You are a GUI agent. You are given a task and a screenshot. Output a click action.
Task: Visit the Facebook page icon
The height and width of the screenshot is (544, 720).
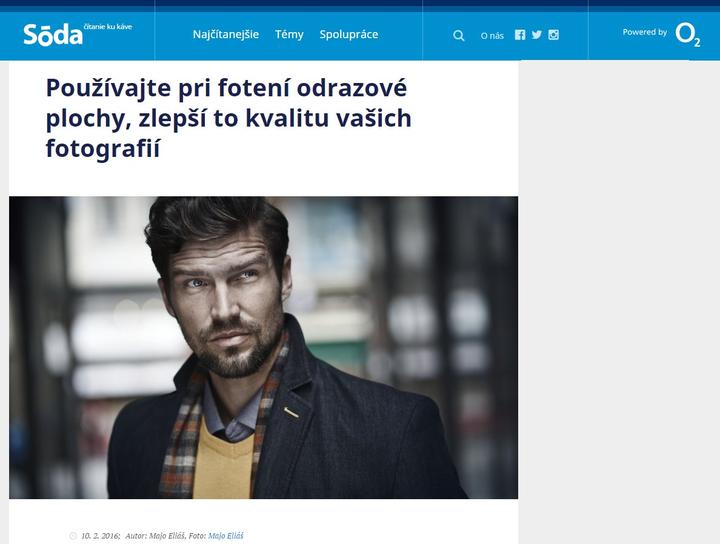click(x=520, y=35)
